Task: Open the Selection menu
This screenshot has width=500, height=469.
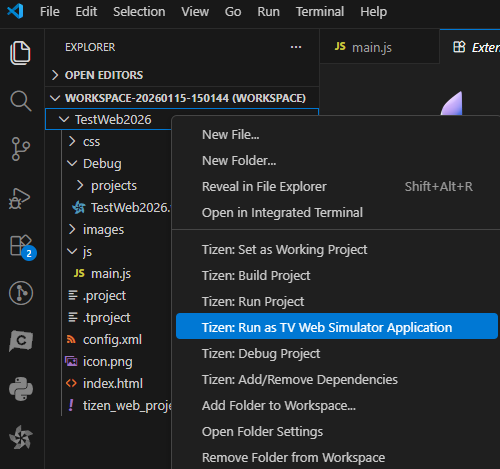Action: click(139, 12)
